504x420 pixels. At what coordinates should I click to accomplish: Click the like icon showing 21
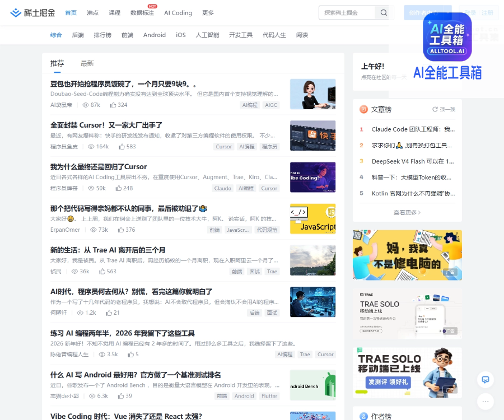[109, 313]
